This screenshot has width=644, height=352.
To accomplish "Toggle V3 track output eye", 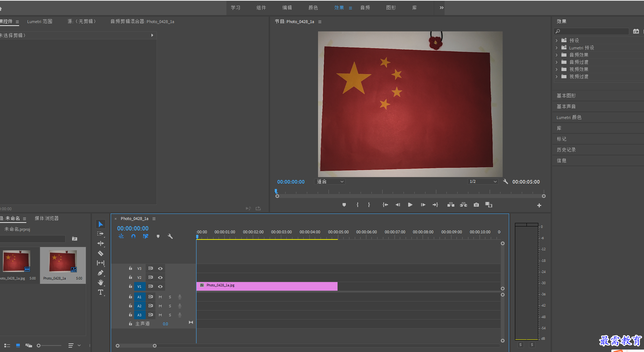I will (160, 268).
